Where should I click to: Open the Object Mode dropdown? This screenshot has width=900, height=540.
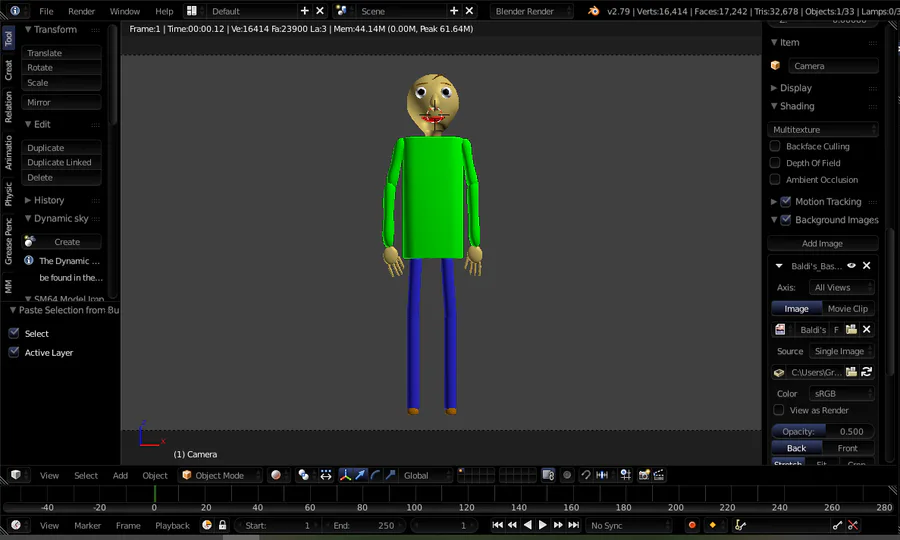[220, 475]
